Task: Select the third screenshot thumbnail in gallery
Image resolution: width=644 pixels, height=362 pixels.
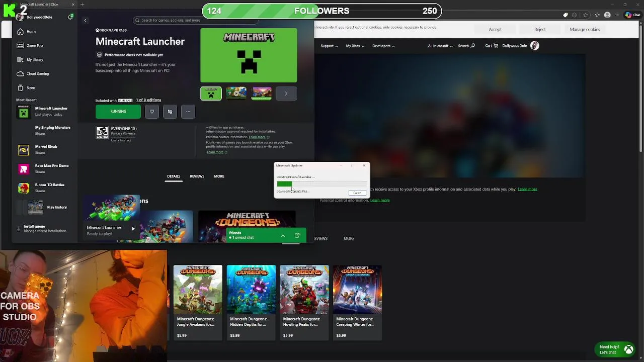Action: pyautogui.click(x=261, y=94)
